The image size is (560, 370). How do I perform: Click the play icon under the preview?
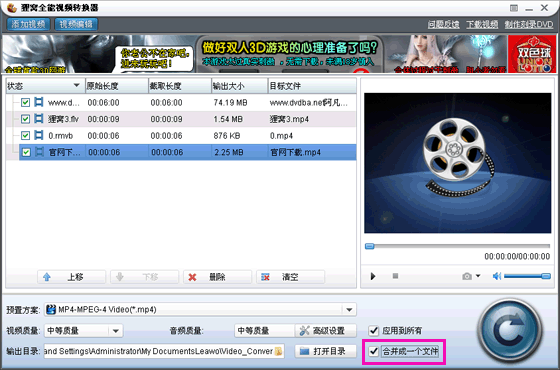(373, 276)
